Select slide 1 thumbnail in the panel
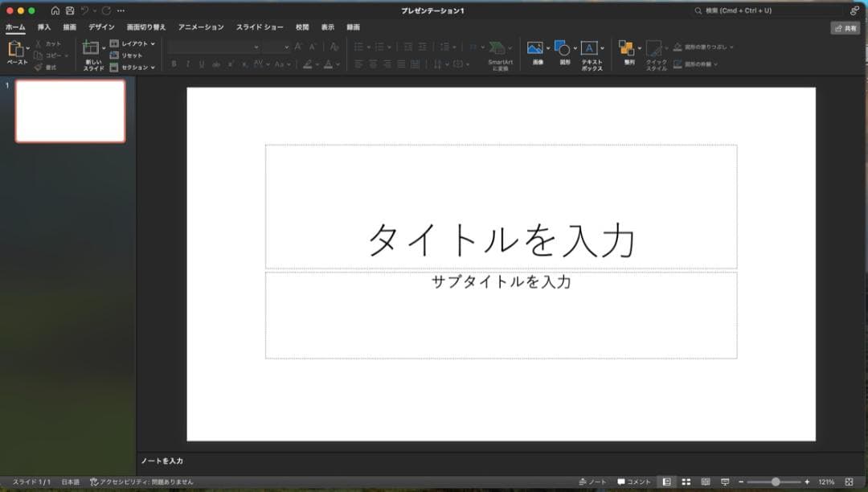The height and width of the screenshot is (492, 868). click(x=70, y=111)
